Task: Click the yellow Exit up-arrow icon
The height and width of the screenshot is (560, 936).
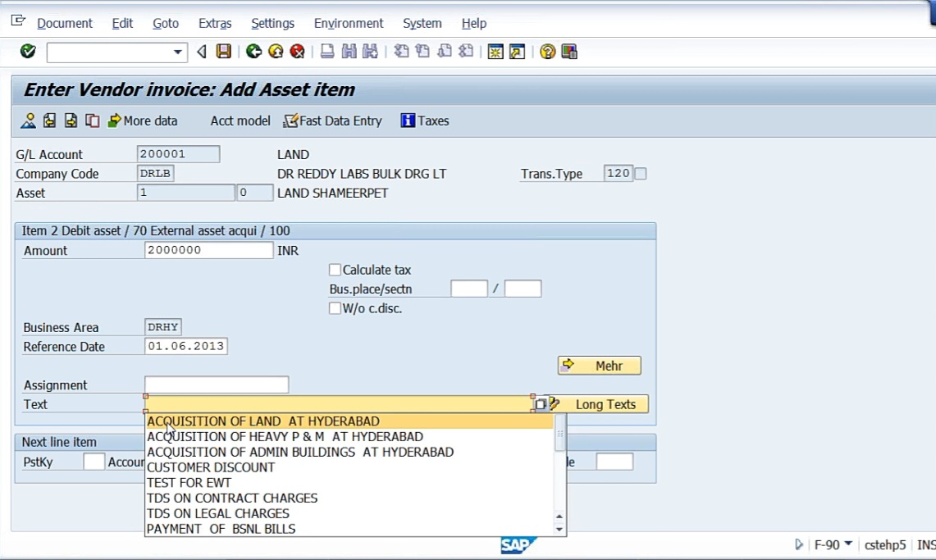Action: (276, 52)
